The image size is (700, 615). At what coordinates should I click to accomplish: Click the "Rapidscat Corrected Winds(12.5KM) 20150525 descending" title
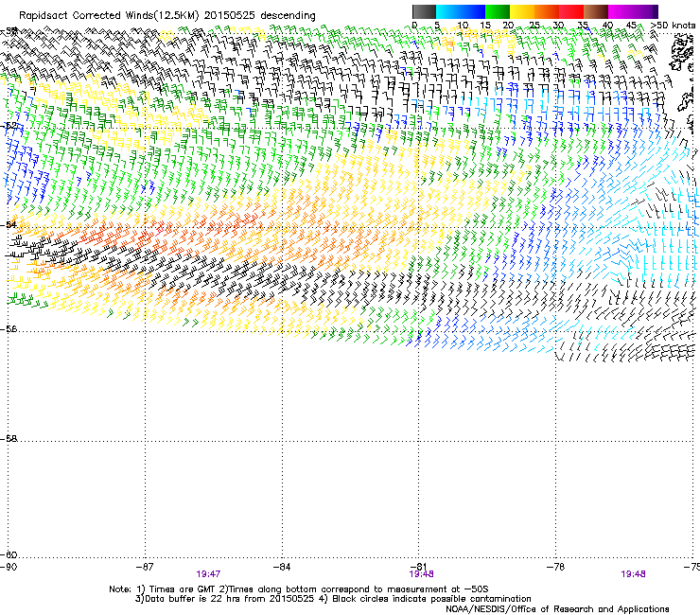(x=167, y=16)
